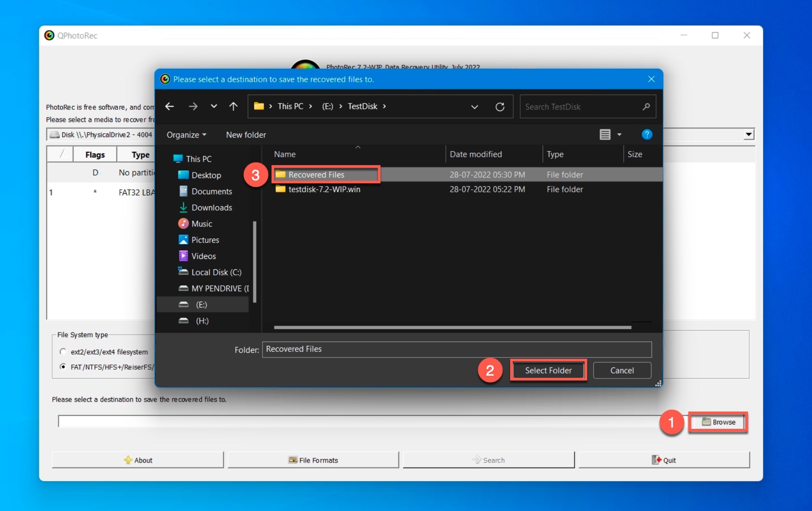This screenshot has width=812, height=511.
Task: Expand chevron after TestDisk in breadcrumb
Action: pyautogui.click(x=384, y=106)
